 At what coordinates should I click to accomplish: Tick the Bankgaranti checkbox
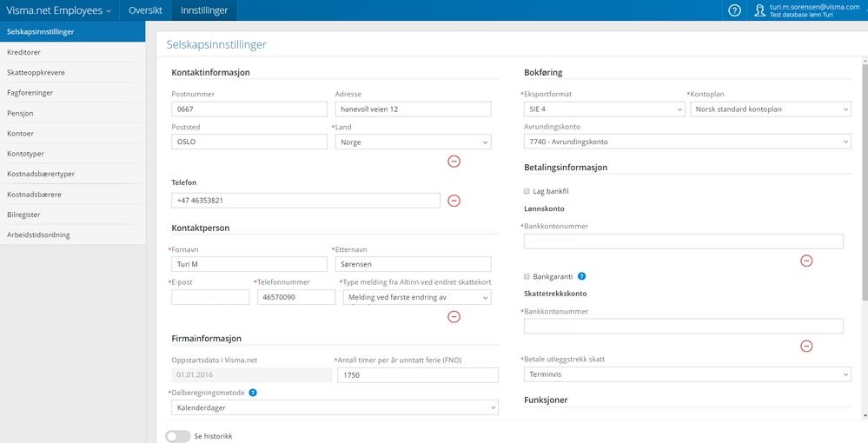(x=527, y=276)
